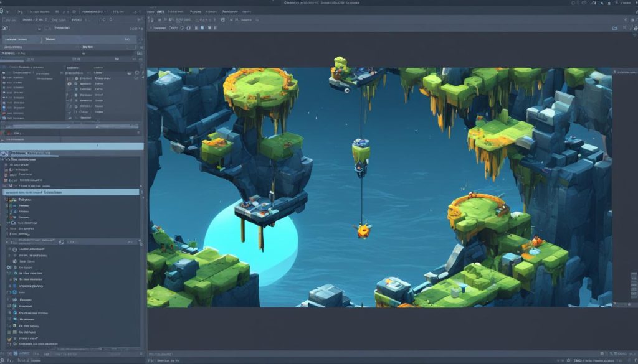Click the orange spiked ball hanging in the viewport
Screen dimensions: 638x364
coord(363,231)
